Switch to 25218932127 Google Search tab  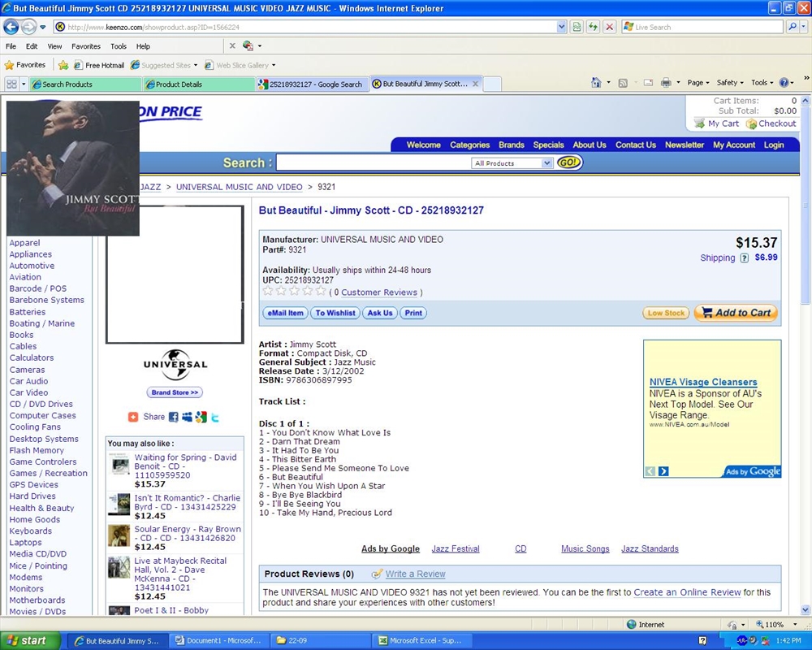tap(313, 84)
